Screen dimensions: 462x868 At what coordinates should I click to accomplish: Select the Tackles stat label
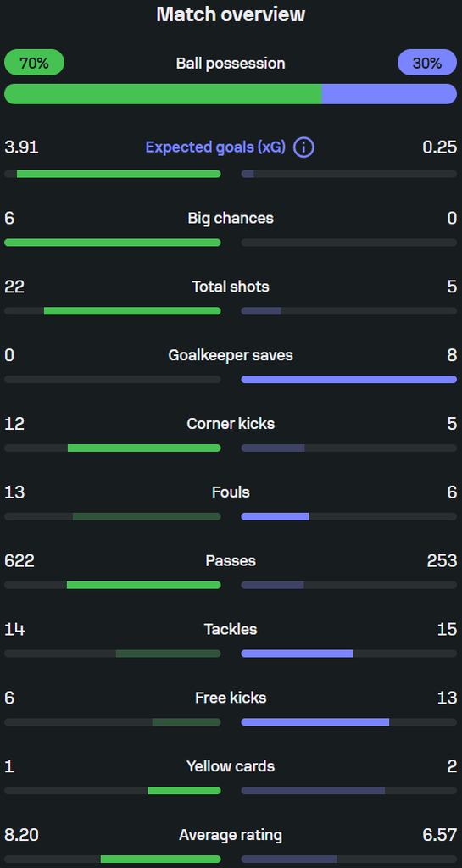[x=231, y=630]
